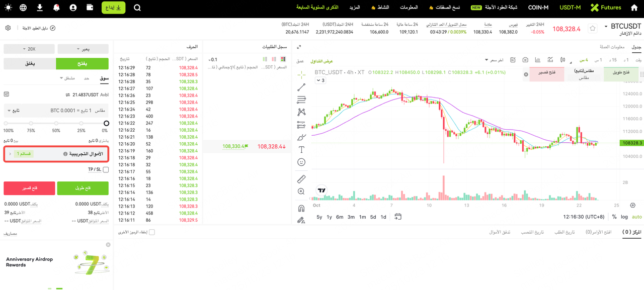Image resolution: width=644 pixels, height=290 pixels.
Task: Open the go-to-date calendar icon
Action: [x=398, y=217]
